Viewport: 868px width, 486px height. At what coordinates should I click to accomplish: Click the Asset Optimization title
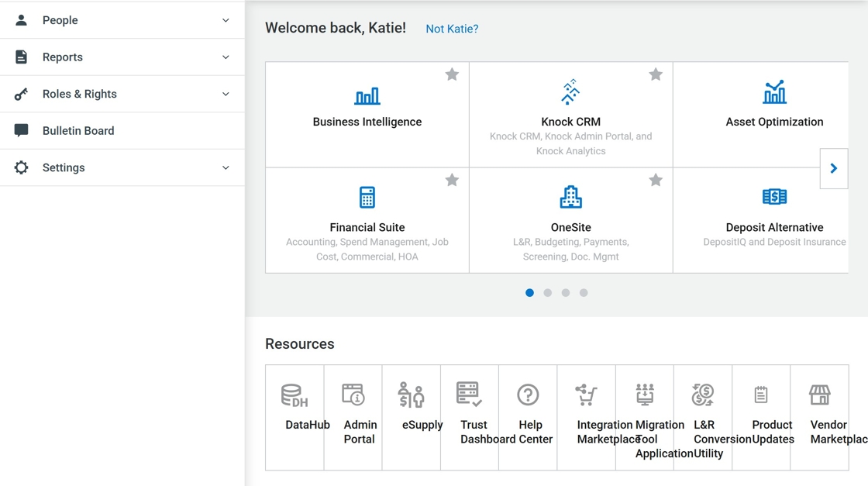[x=774, y=122]
